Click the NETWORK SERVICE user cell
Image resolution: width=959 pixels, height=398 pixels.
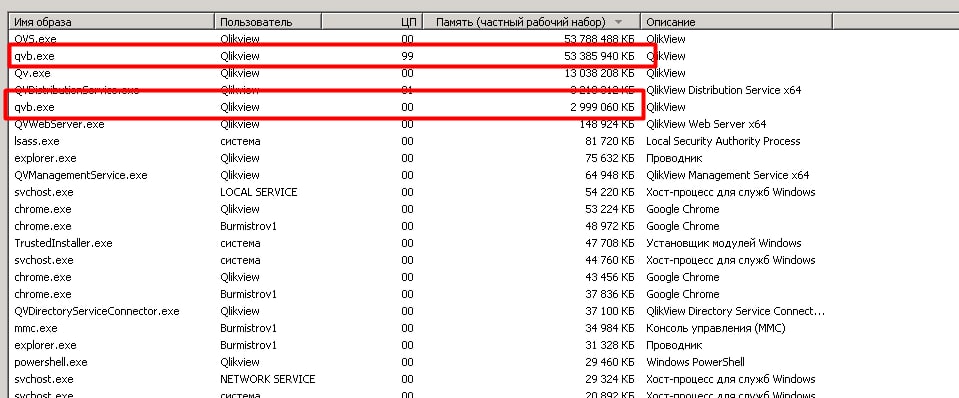[x=267, y=379]
